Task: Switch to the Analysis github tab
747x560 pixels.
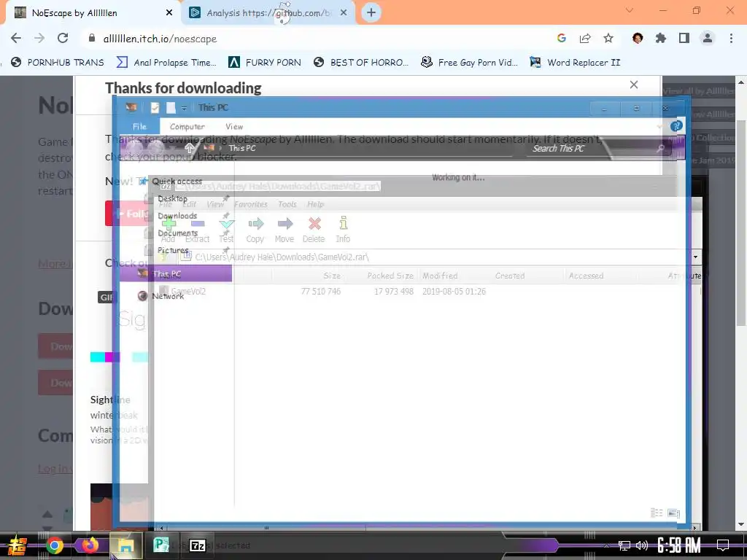Action: coord(268,13)
